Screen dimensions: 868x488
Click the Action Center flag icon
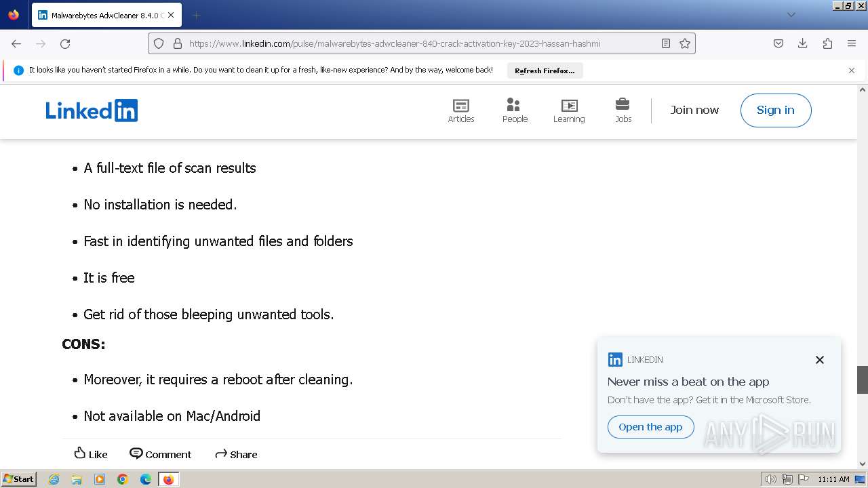[x=804, y=479]
